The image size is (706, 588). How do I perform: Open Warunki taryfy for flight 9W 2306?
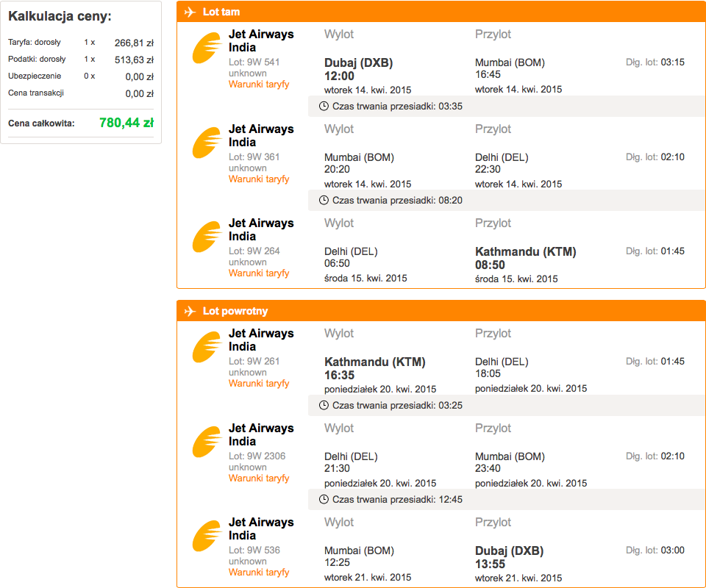(x=259, y=478)
